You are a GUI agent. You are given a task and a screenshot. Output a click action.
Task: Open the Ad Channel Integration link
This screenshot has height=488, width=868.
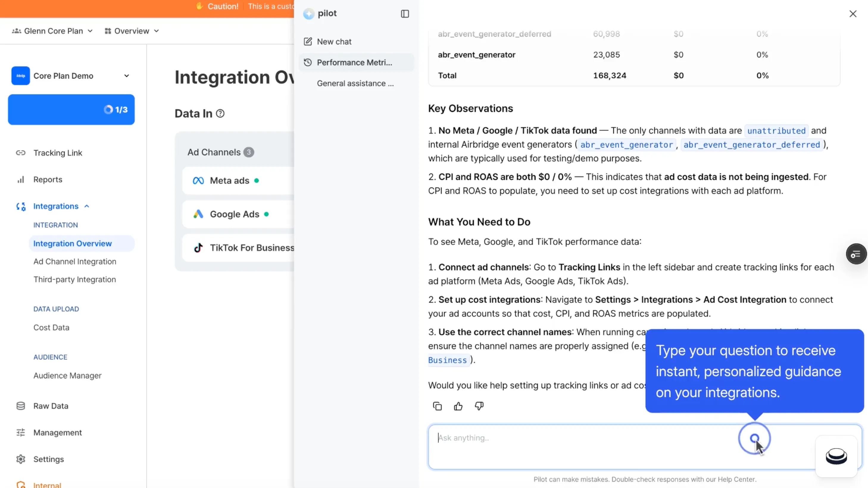coord(74,261)
